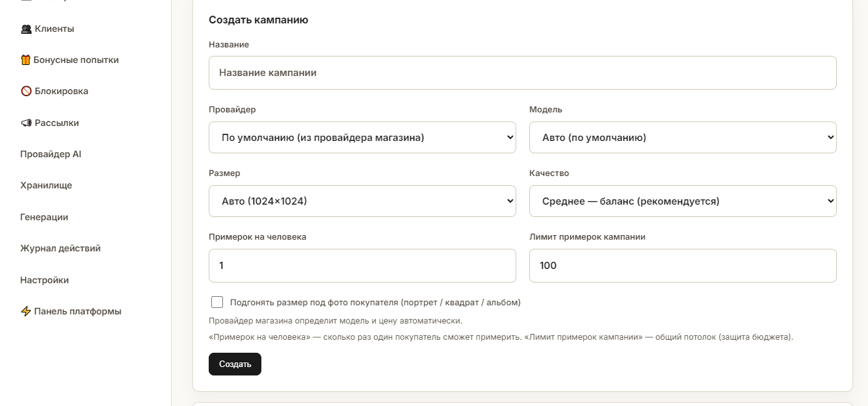Click the megaphone icon beside Рассылки
Viewport: 868px width, 406px height.
pyautogui.click(x=26, y=123)
